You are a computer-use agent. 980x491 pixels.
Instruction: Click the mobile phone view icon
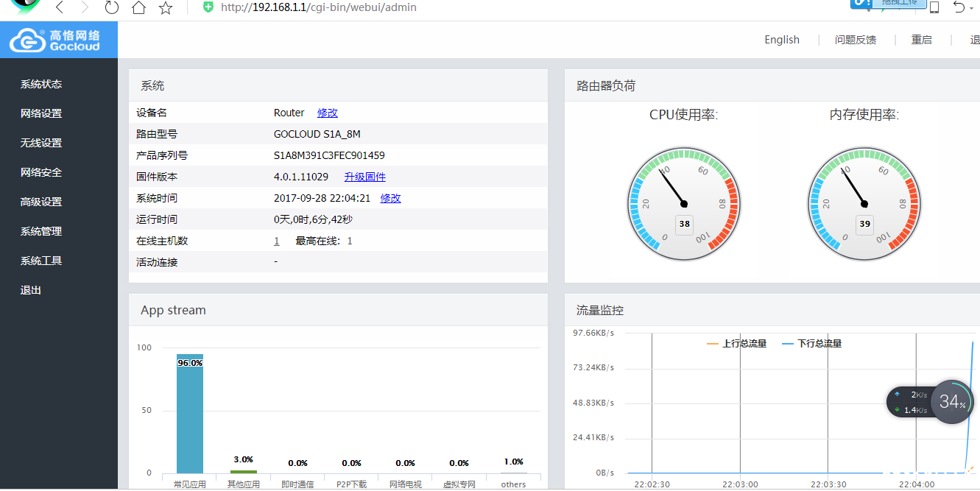(x=934, y=8)
